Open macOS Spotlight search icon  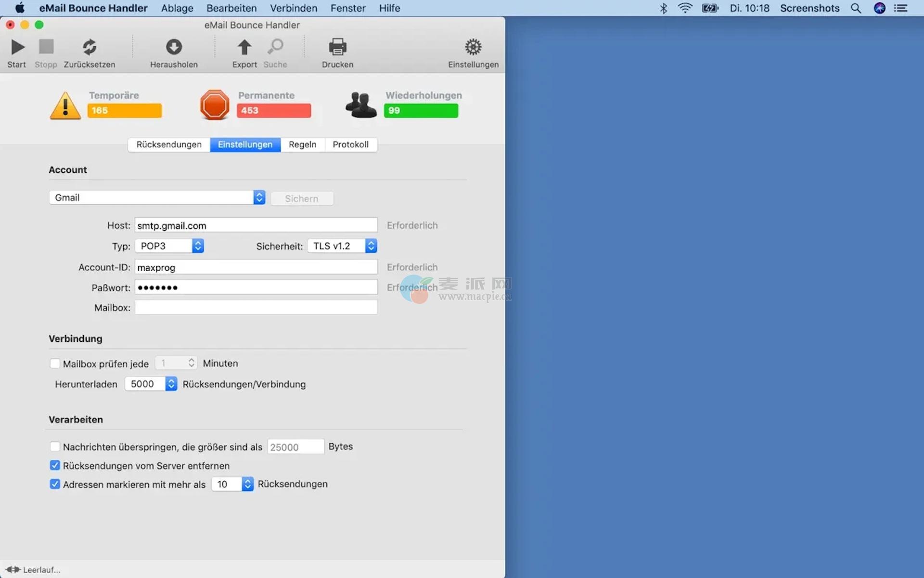coord(856,8)
